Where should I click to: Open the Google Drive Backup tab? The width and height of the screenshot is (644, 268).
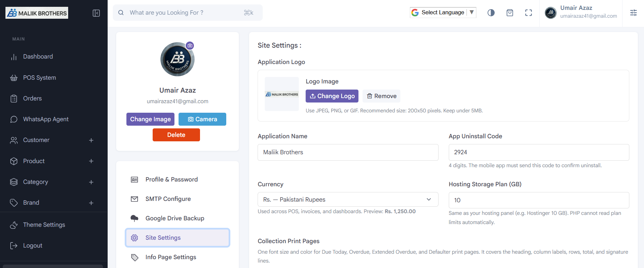click(178, 218)
